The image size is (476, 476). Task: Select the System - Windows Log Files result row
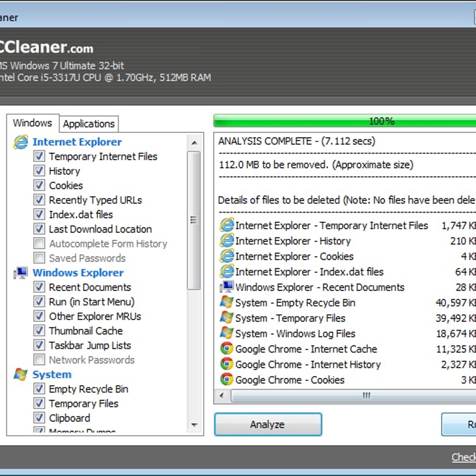point(347,334)
